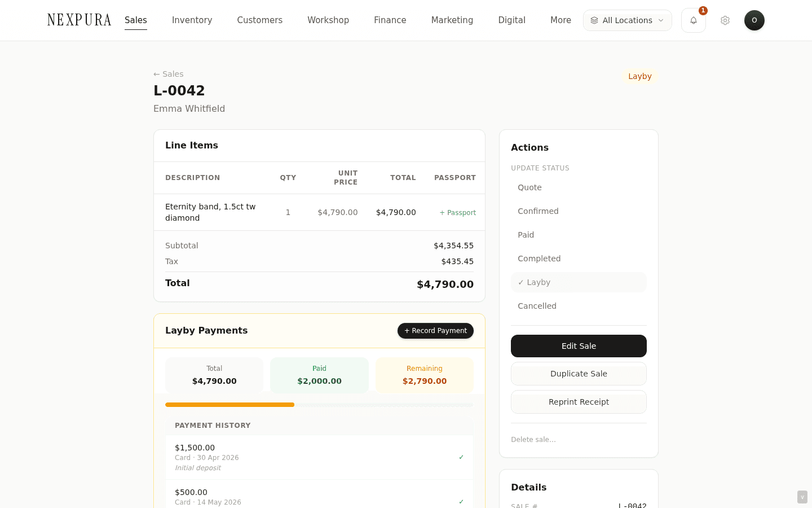Image resolution: width=812 pixels, height=508 pixels.
Task: Click the NEXPURA logo
Action: (79, 20)
